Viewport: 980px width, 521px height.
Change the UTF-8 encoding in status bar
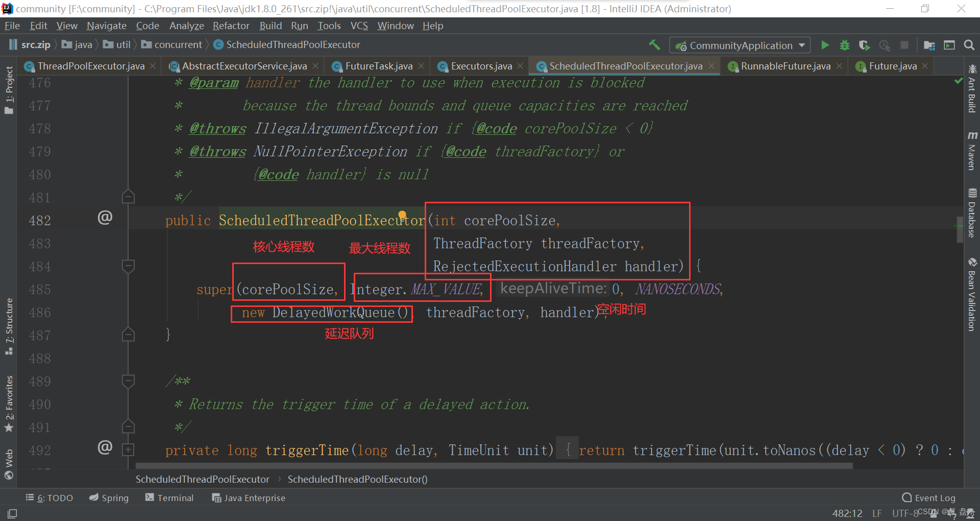point(905,513)
